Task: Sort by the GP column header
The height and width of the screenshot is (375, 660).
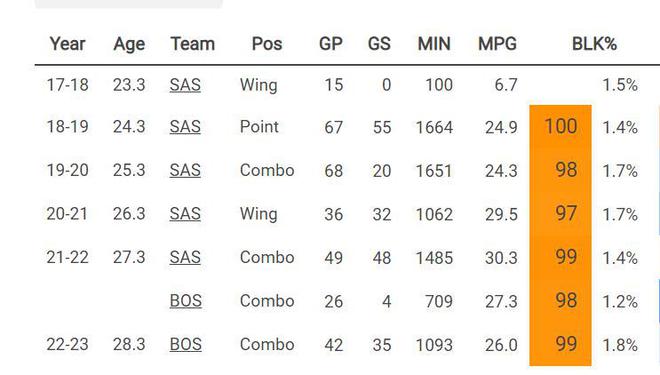Action: click(x=331, y=44)
